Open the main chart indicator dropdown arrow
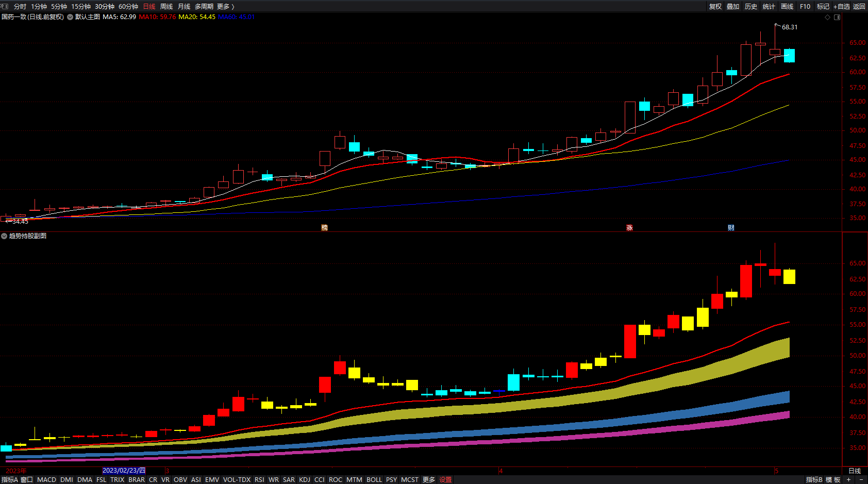 tap(70, 17)
